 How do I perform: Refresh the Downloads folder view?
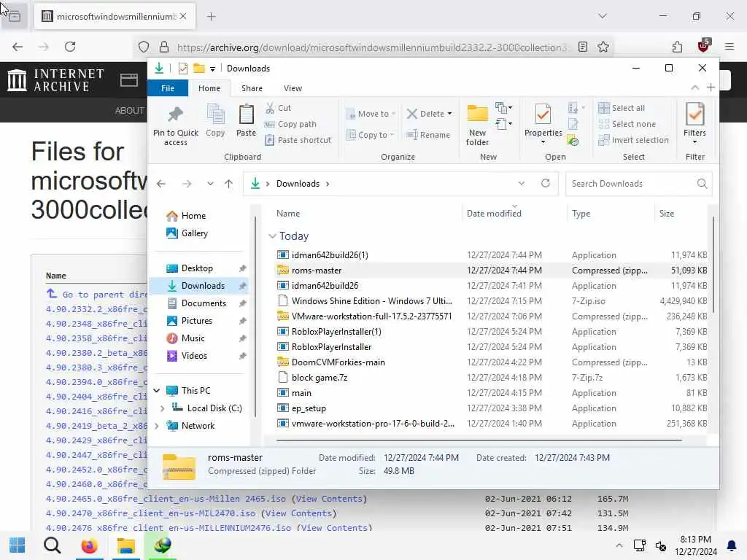coord(546,183)
